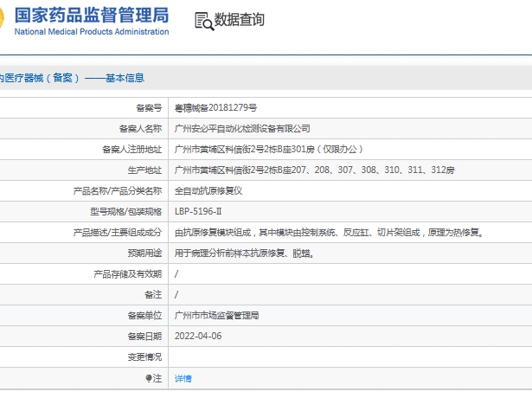Click the 产品名称/产品分类名称 label
The image size is (532, 398).
(x=118, y=191)
